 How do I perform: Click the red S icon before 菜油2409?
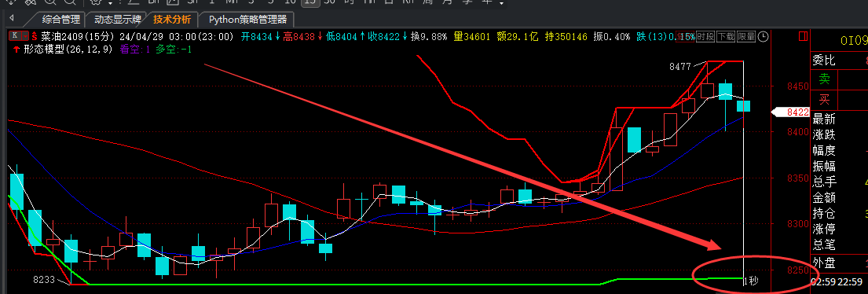point(35,36)
